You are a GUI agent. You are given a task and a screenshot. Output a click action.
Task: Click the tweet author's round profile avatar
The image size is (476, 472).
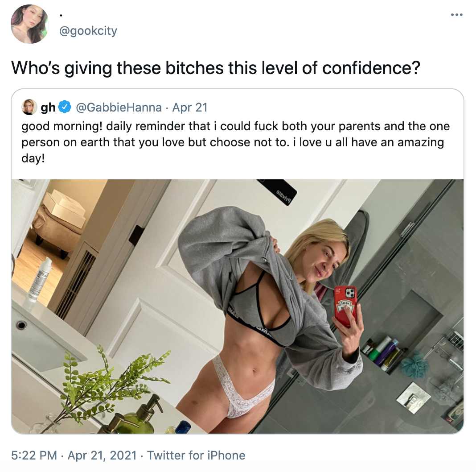pos(29,24)
